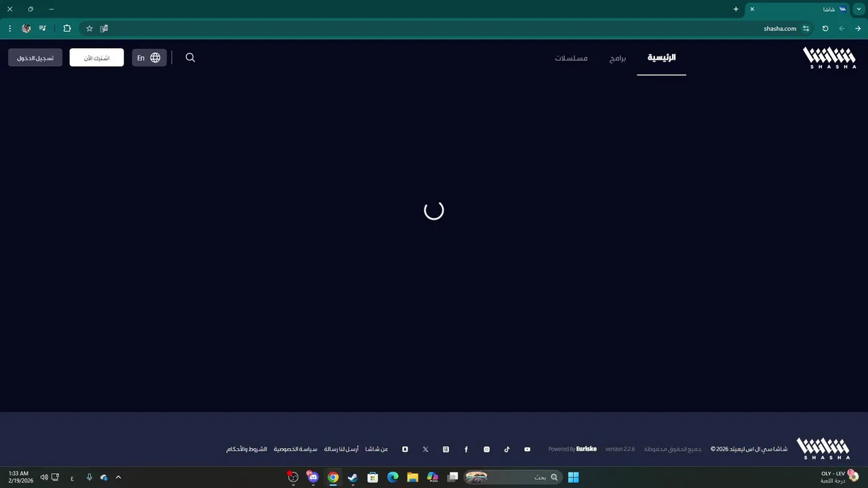This screenshot has width=868, height=488.
Task: Open أرسل لنا رسالة contact link
Action: pyautogui.click(x=341, y=449)
